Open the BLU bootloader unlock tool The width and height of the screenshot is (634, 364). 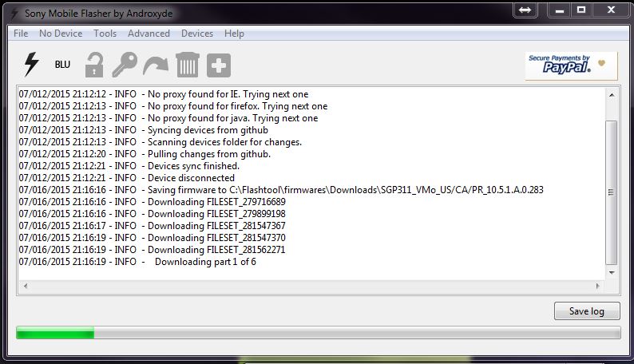[62, 65]
